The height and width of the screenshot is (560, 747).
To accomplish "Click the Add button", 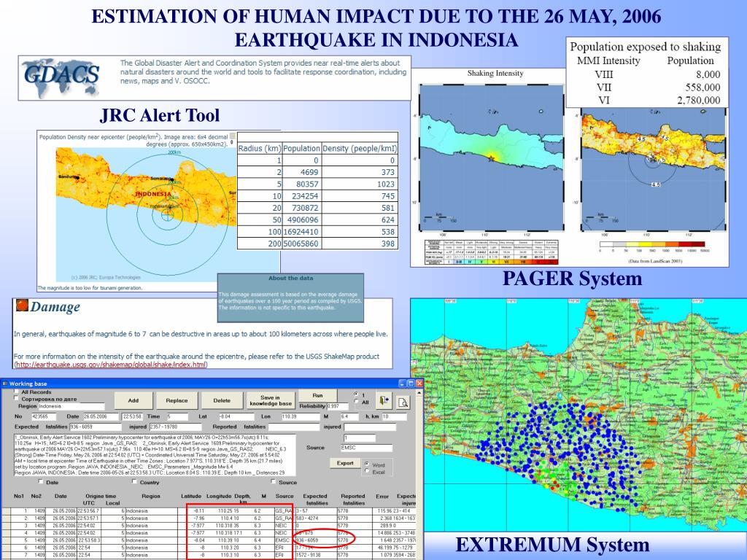I will [x=133, y=400].
